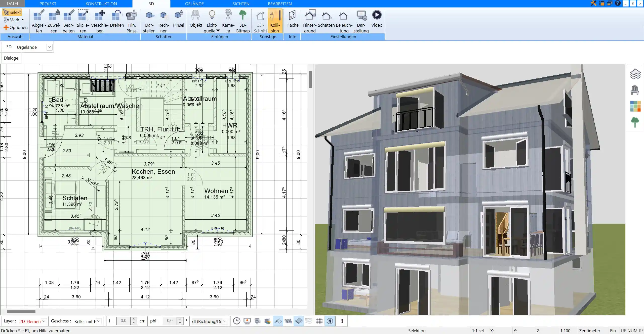Click the cascading windows icon
This screenshot has width=644, height=334.
(610, 3)
